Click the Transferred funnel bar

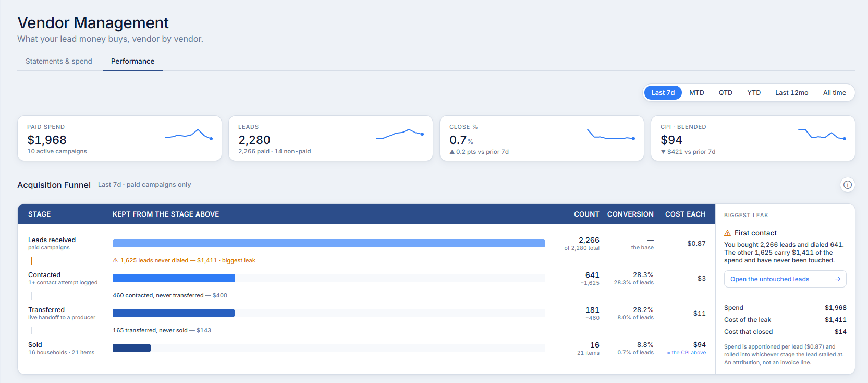pyautogui.click(x=174, y=313)
